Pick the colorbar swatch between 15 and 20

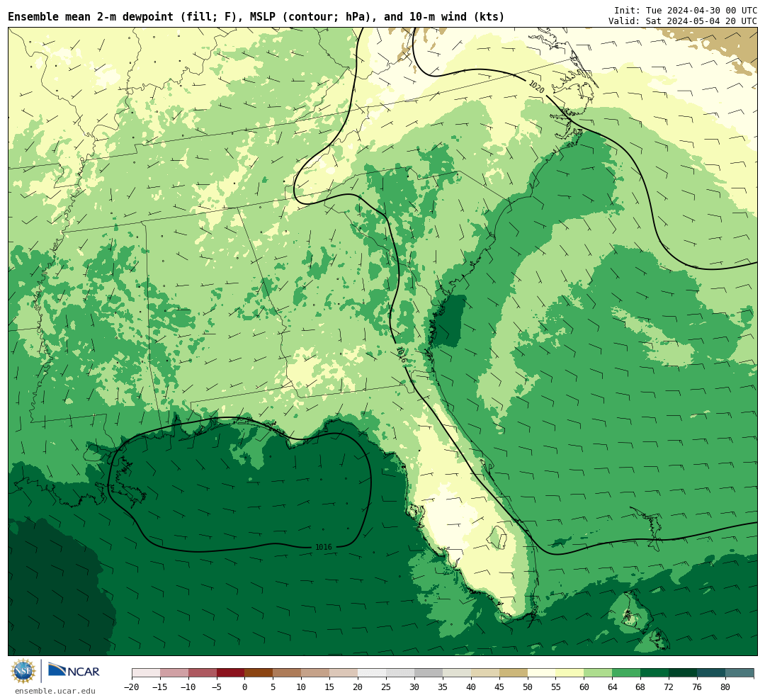[x=344, y=673]
